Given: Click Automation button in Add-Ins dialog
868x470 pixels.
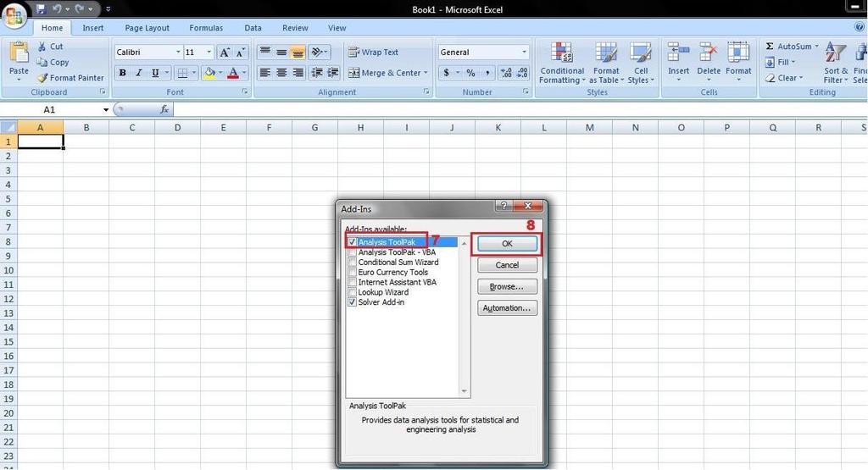Looking at the screenshot, I should click(507, 308).
